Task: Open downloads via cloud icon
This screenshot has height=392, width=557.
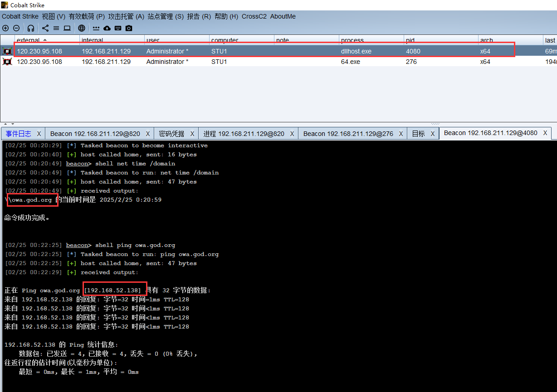Action: [x=107, y=28]
